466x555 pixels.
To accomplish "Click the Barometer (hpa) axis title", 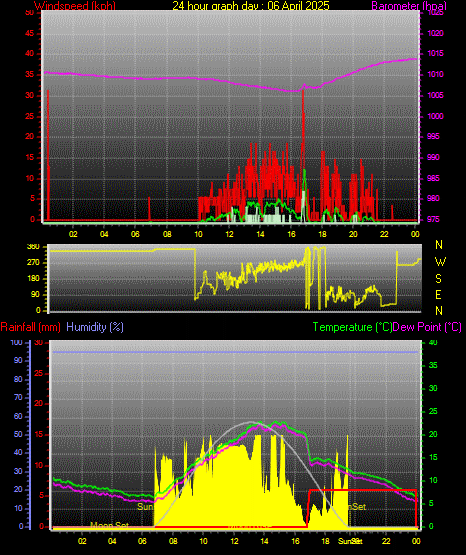I will click(x=409, y=6).
